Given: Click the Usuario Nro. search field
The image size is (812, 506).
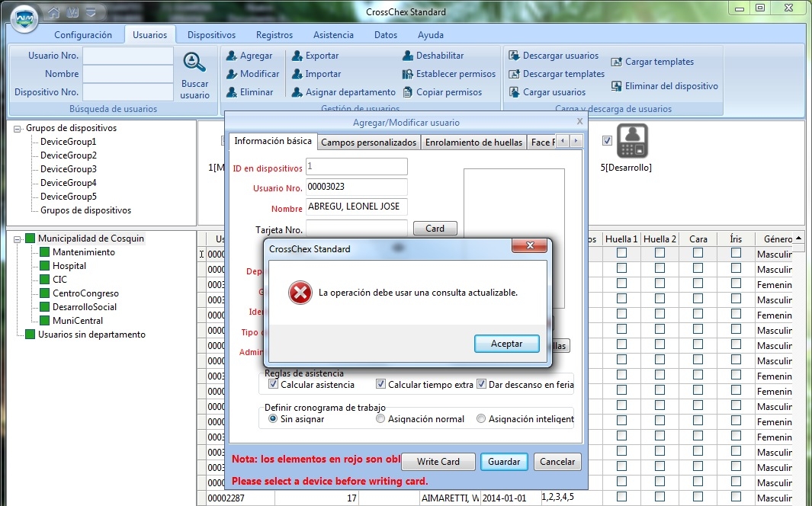Looking at the screenshot, I should pos(128,56).
